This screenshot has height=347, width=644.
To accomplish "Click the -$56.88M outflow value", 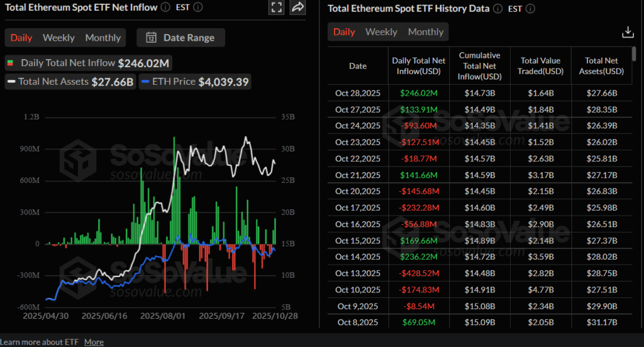I will (x=418, y=224).
